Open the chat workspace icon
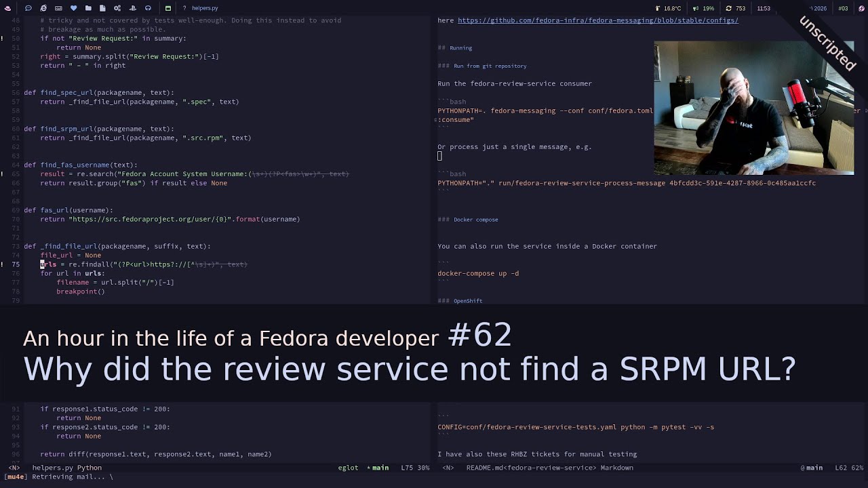 click(28, 8)
